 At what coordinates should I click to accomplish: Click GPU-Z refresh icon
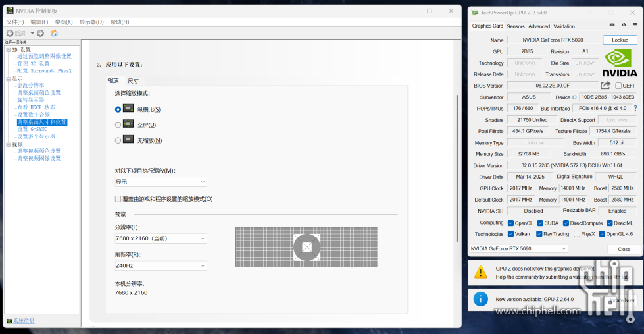coord(624,25)
